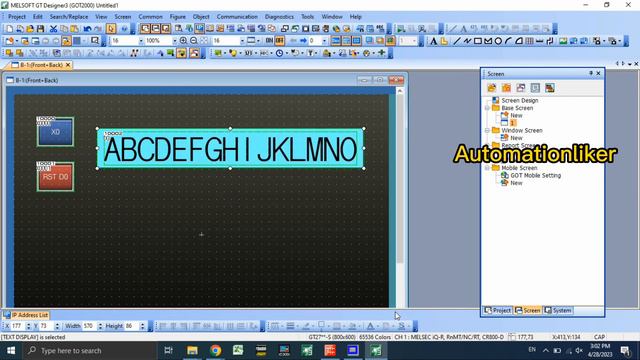Collapse the Mobile Screen tree node
Image resolution: width=640 pixels, height=360 pixels.
pyautogui.click(x=487, y=168)
